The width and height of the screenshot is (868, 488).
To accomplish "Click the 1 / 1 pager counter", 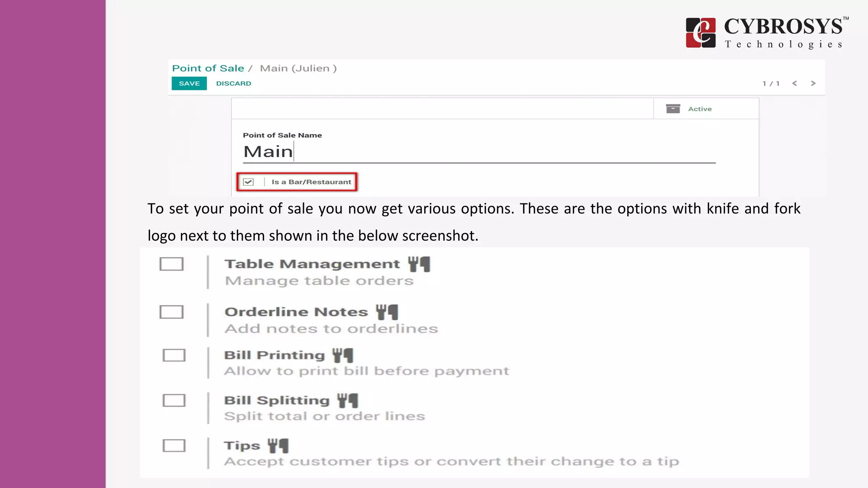I will 771,83.
